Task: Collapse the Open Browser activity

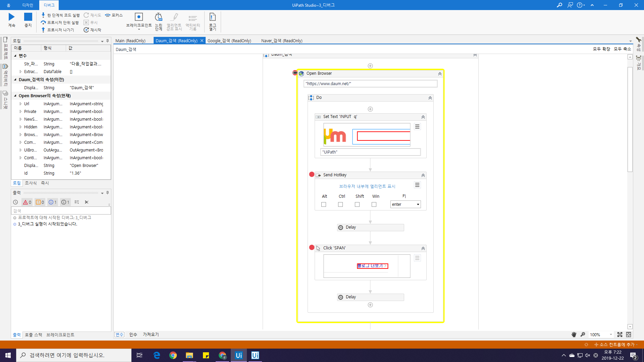Action: (440, 74)
